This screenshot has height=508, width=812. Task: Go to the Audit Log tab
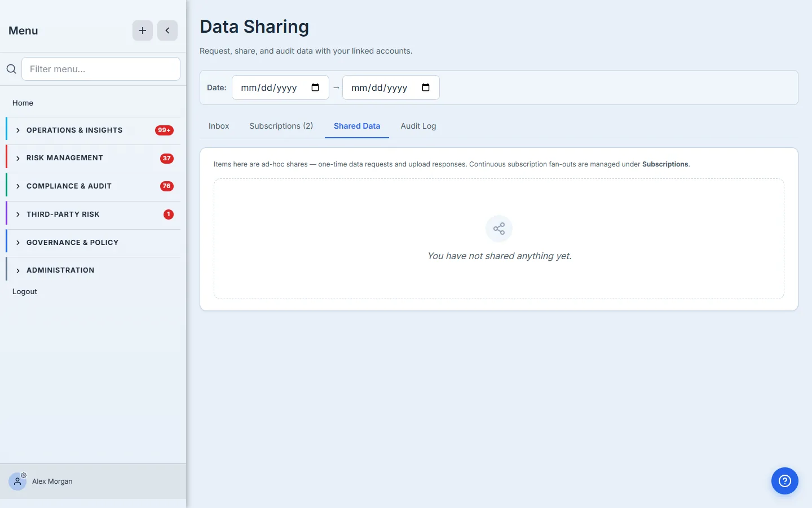[418, 126]
